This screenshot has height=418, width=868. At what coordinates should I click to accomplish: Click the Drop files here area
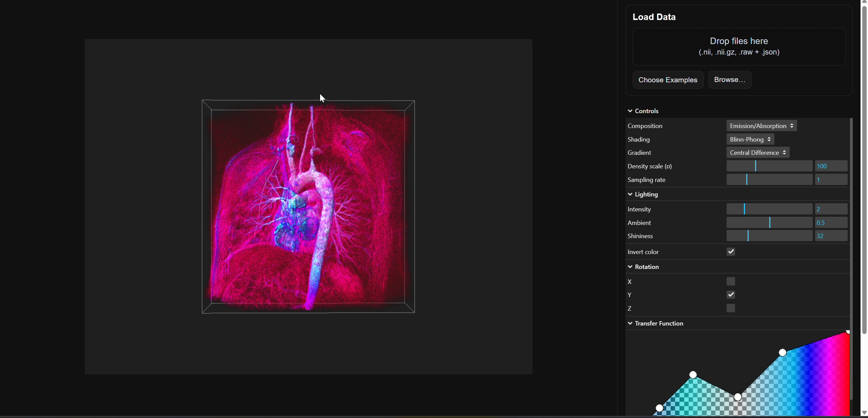point(738,46)
